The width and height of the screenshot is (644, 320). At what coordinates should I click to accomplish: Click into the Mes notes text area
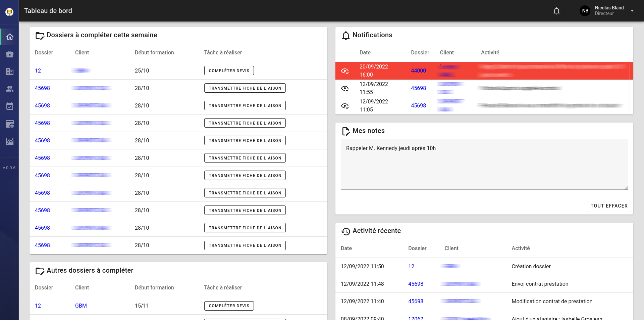tap(484, 164)
